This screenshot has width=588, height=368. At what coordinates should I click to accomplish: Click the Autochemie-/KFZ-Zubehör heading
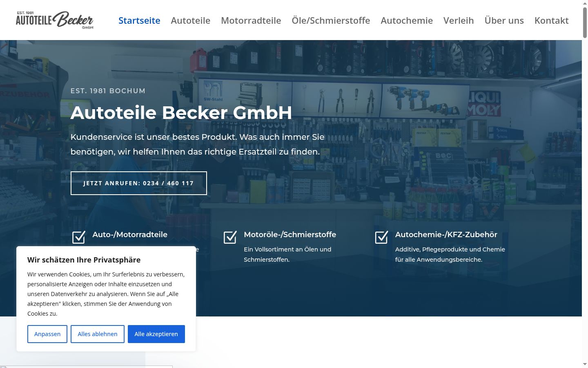(x=446, y=235)
